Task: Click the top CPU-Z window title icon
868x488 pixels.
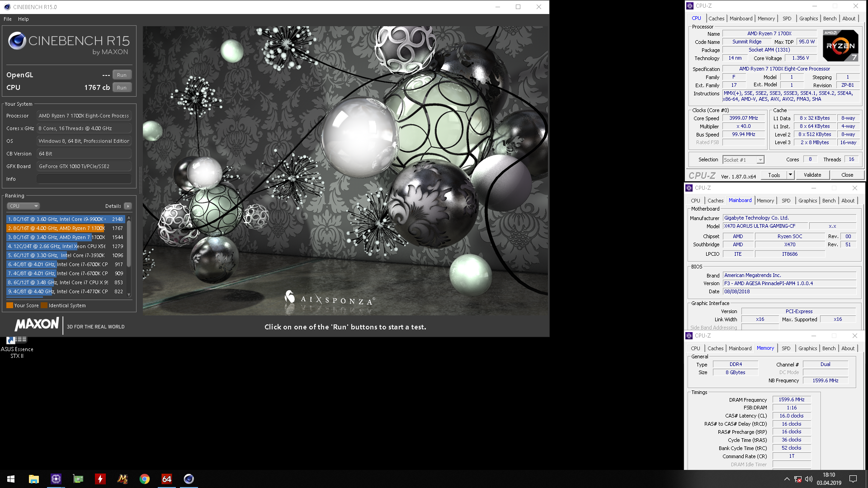Action: point(690,6)
